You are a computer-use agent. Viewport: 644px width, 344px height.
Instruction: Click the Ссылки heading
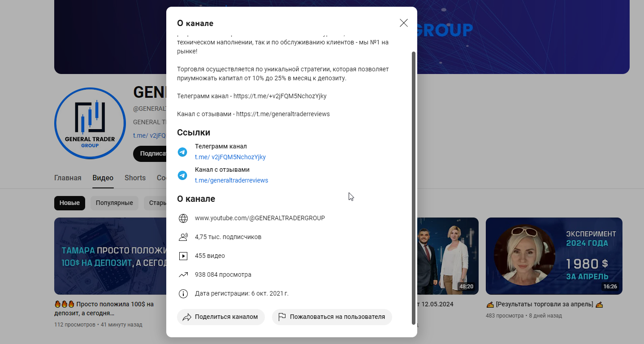point(194,132)
